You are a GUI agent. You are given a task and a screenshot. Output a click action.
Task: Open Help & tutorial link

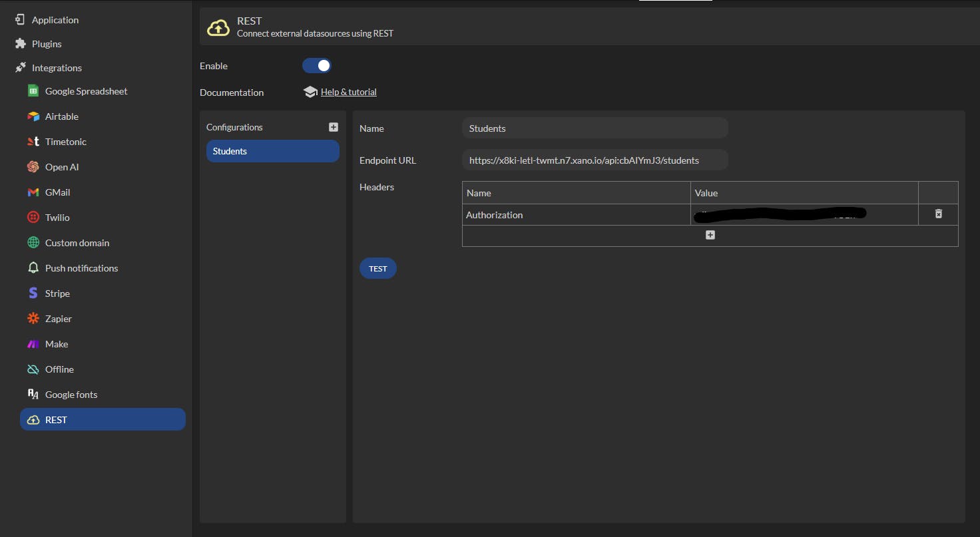[349, 92]
